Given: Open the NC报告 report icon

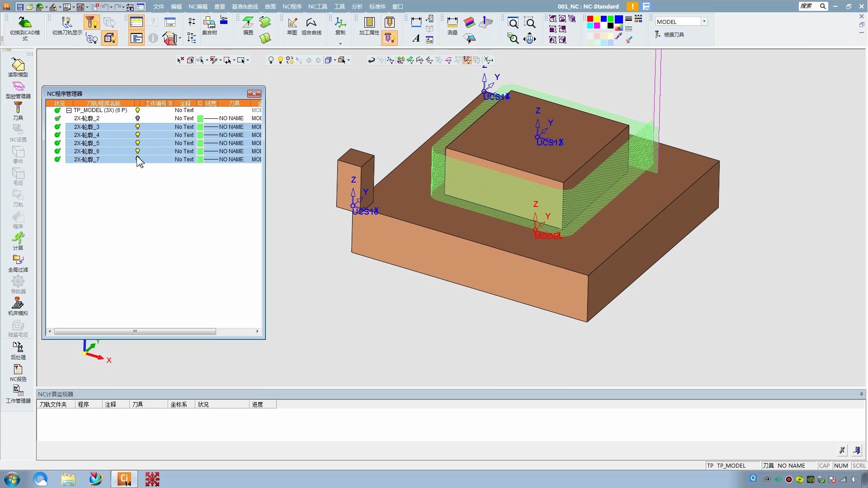Looking at the screenshot, I should [x=18, y=371].
